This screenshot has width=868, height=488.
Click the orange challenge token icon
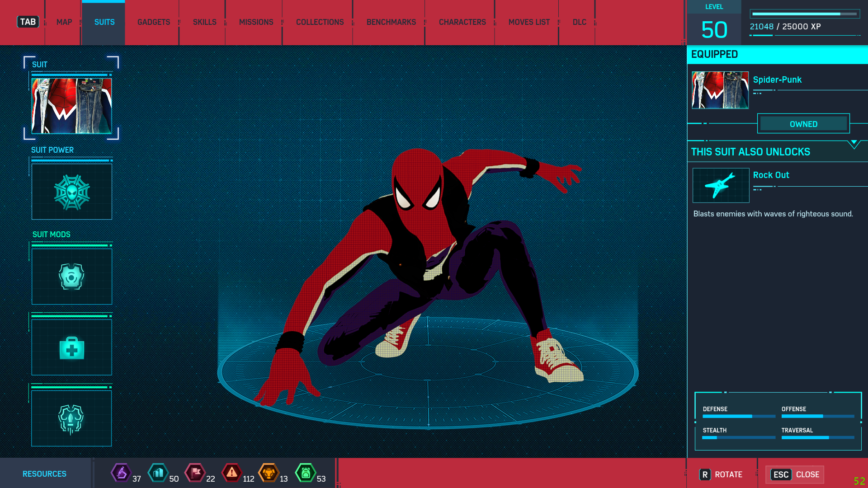[x=269, y=473]
